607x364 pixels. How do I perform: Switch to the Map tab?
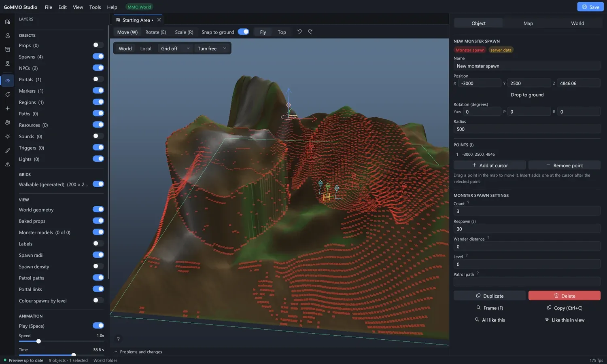(x=528, y=23)
